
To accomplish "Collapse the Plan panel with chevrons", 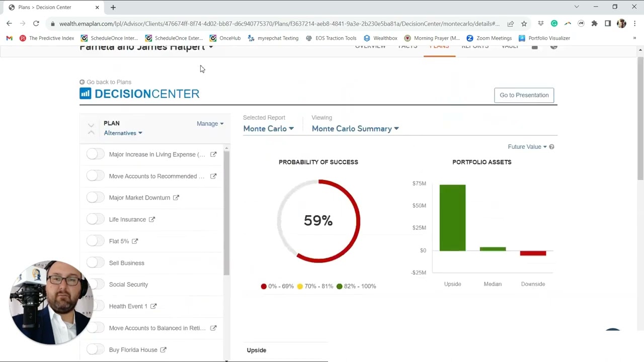I will 91,128.
